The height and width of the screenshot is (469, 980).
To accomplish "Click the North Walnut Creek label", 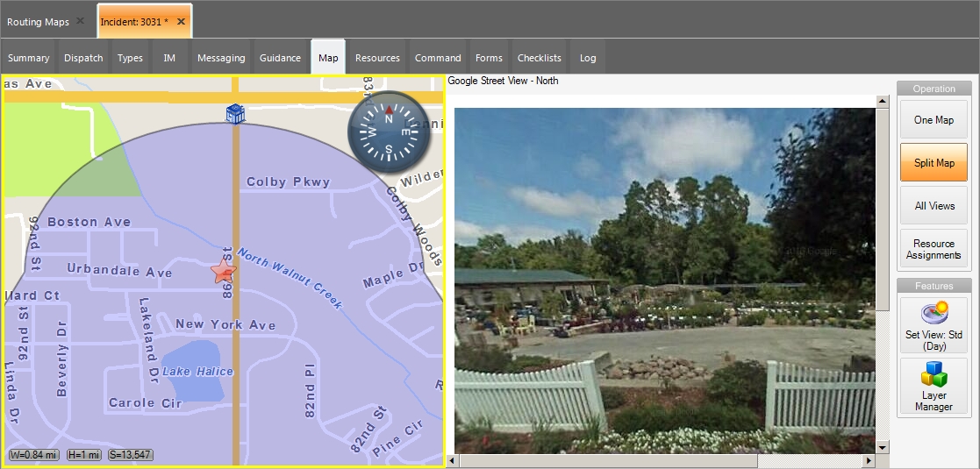I will [290, 279].
